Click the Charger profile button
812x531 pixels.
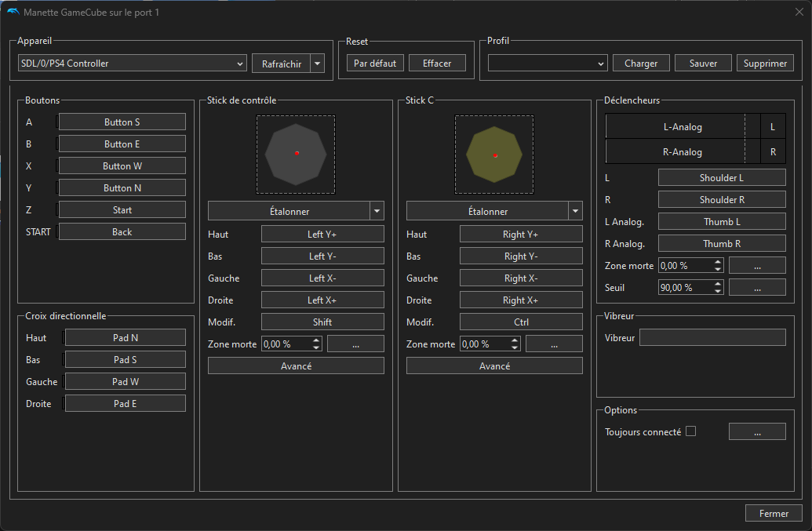tap(641, 64)
